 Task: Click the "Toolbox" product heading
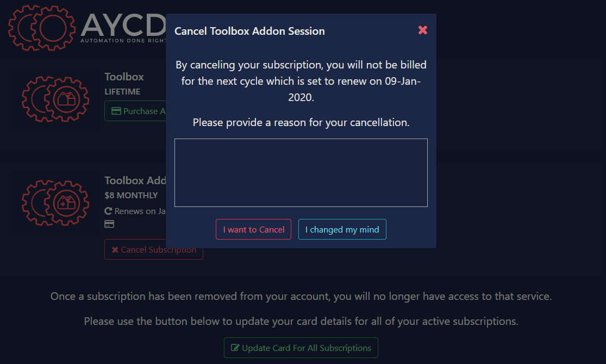(124, 77)
